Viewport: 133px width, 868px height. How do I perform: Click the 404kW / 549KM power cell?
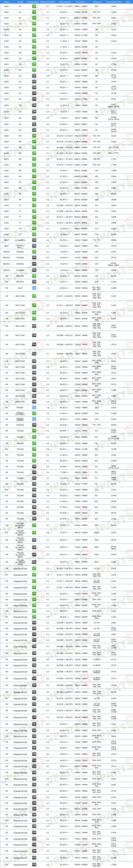(81, 159)
